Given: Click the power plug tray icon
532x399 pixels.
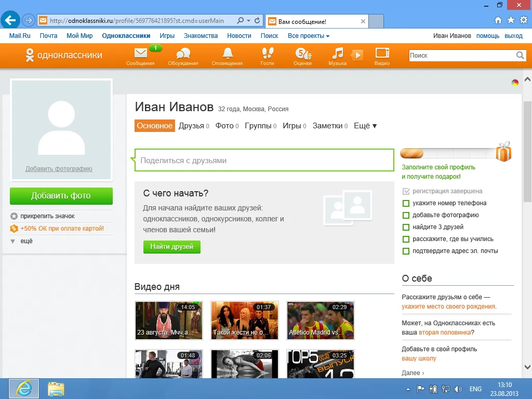Looking at the screenshot, I should coord(433,389).
